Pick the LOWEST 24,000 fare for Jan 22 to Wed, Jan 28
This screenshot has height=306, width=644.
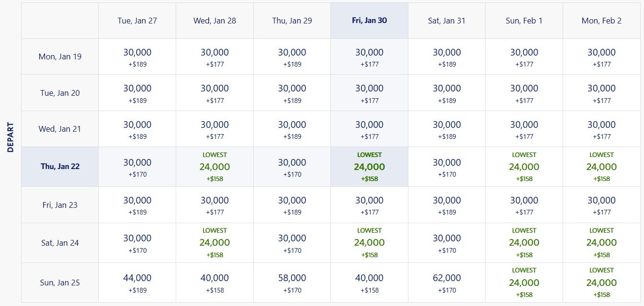tap(215, 166)
